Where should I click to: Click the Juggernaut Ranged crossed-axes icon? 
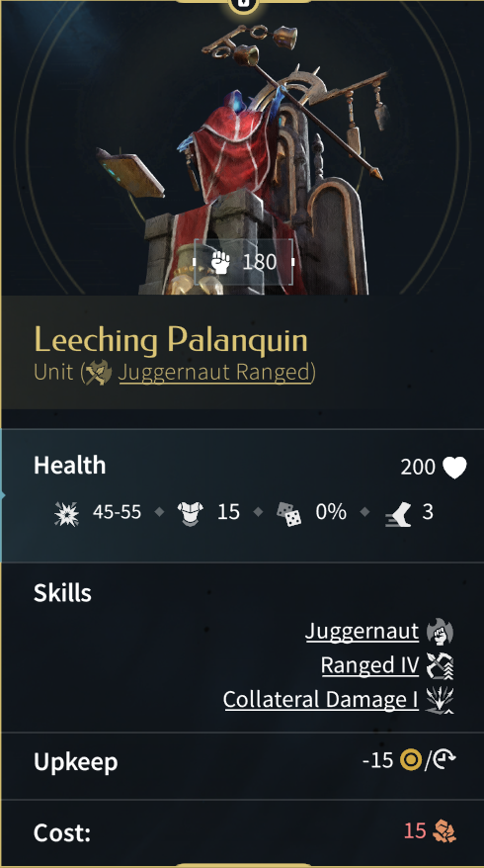pos(99,373)
